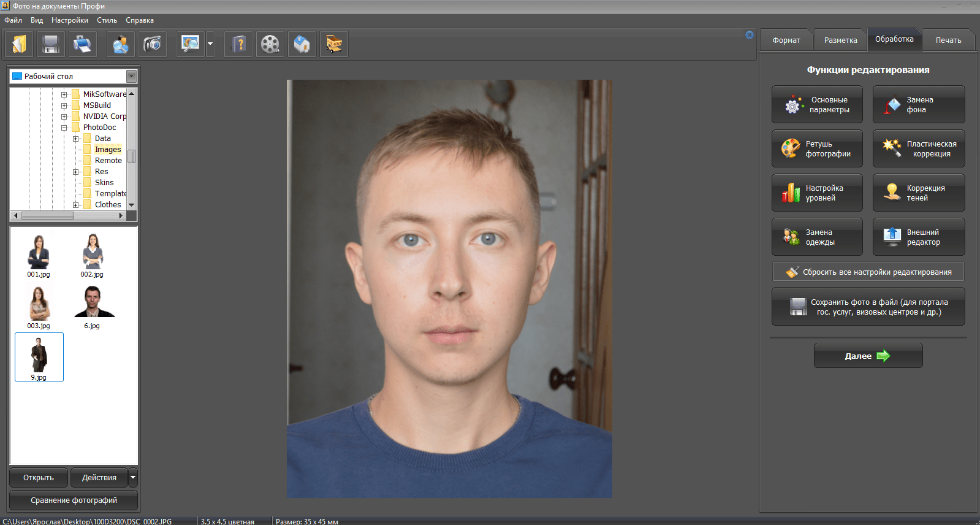This screenshot has width=980, height=525.
Task: Click the film reel video icon
Action: [270, 44]
